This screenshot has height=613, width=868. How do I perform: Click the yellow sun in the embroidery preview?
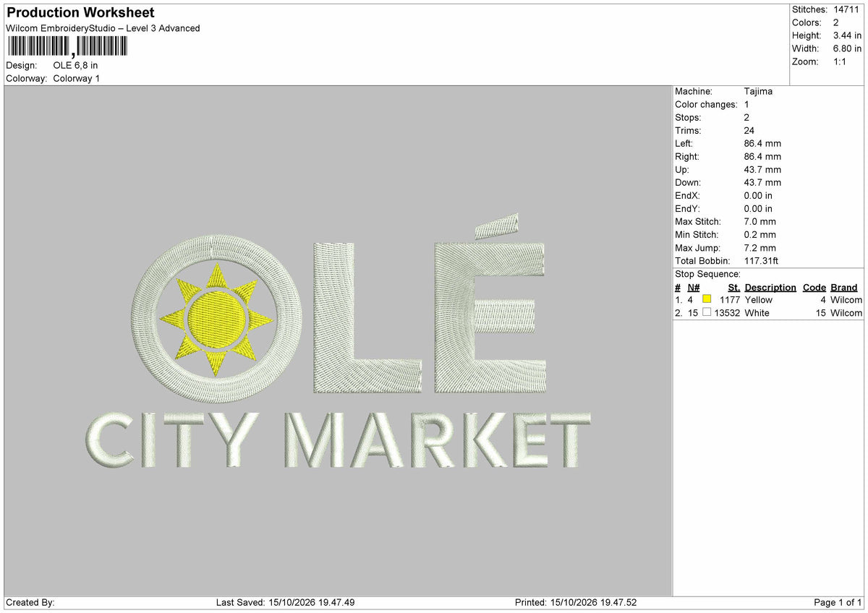217,320
